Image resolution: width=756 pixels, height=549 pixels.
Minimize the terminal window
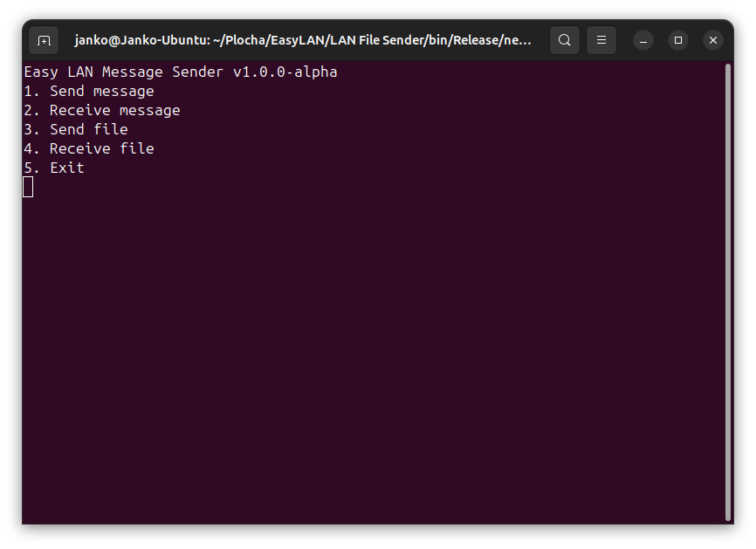643,40
